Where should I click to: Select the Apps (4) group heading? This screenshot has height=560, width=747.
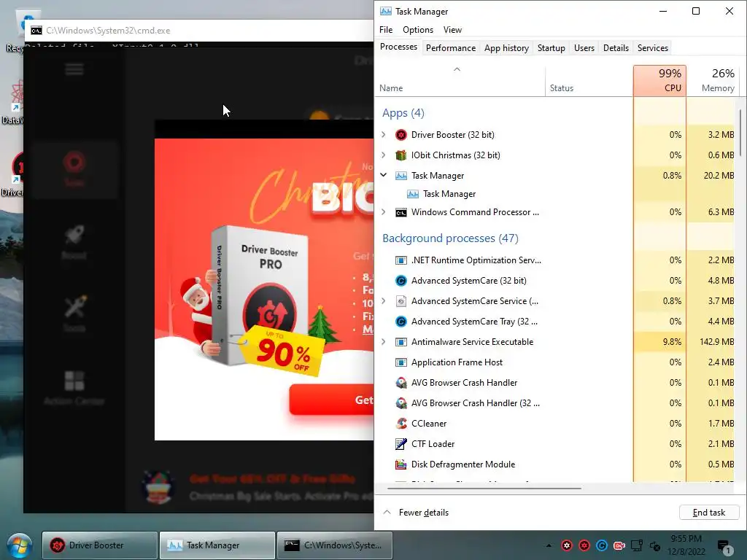(x=403, y=113)
